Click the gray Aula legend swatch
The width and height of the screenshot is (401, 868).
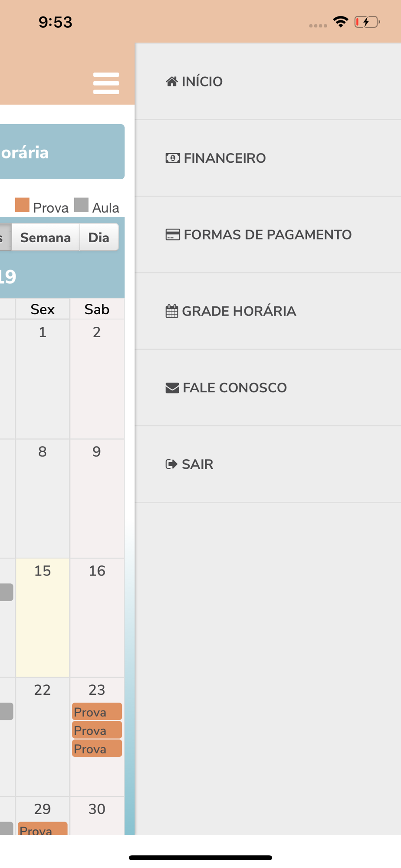pyautogui.click(x=81, y=205)
